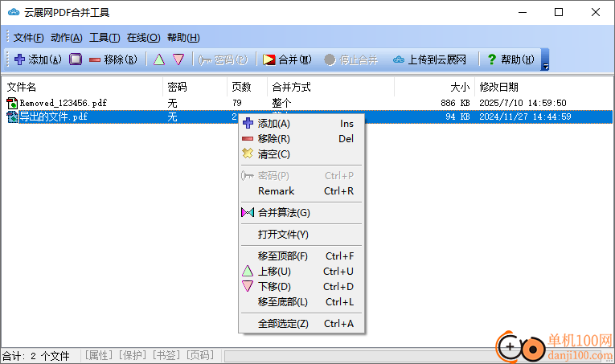Click the total files count in status bar
The image size is (615, 364).
[36, 356]
